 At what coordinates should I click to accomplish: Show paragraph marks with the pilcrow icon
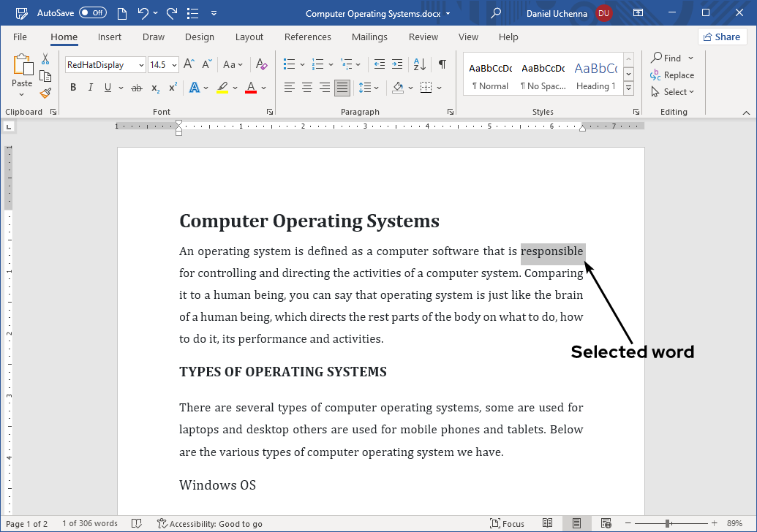tap(442, 64)
